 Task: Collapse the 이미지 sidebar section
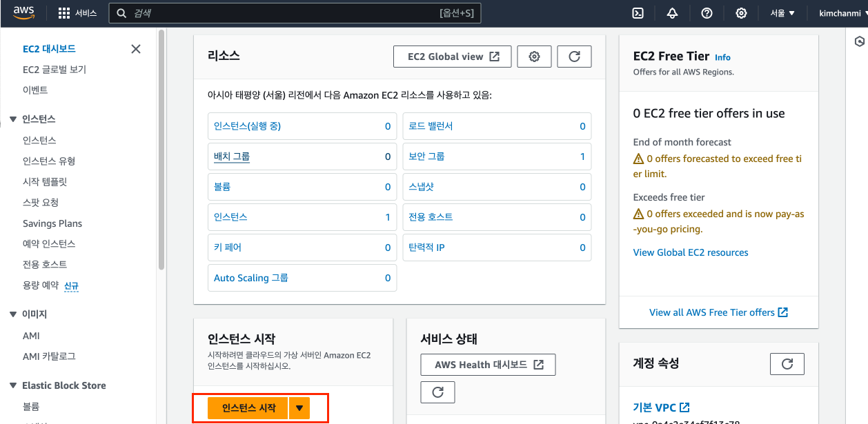(13, 314)
